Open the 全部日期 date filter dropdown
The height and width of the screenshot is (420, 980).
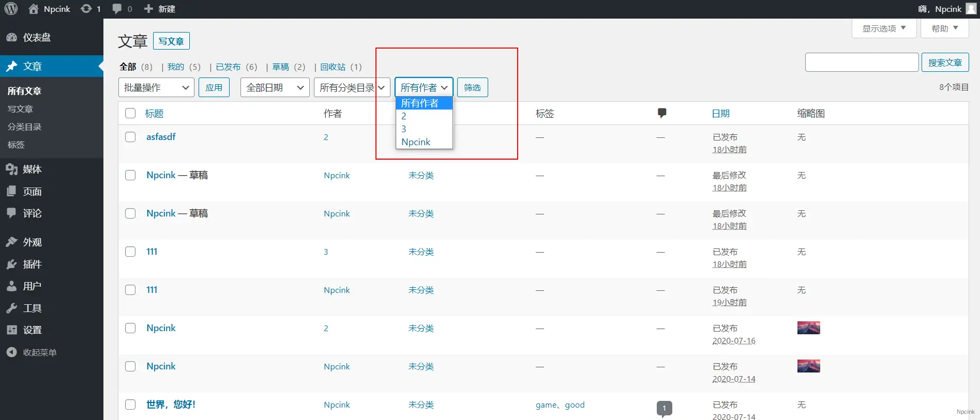(x=275, y=88)
